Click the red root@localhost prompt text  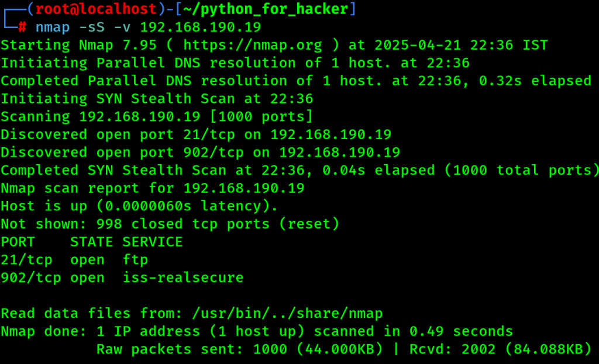pos(96,9)
